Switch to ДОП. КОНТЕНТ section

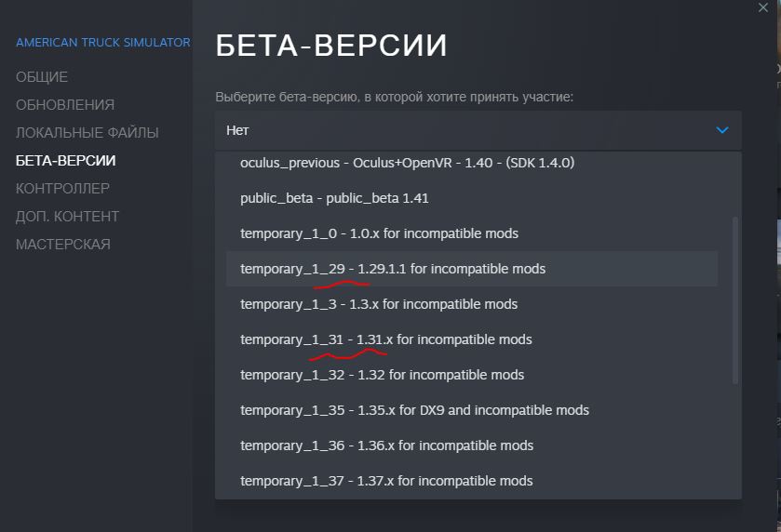pyautogui.click(x=67, y=217)
